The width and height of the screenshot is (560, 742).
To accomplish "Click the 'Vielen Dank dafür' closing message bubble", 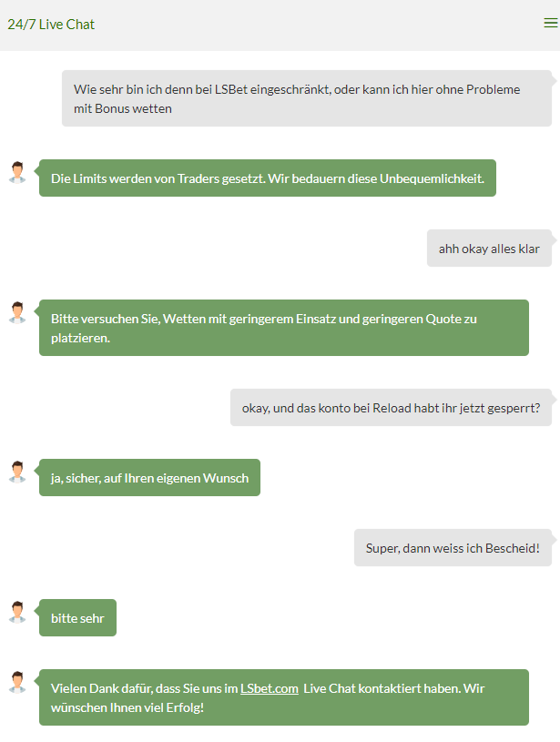I will [x=284, y=697].
